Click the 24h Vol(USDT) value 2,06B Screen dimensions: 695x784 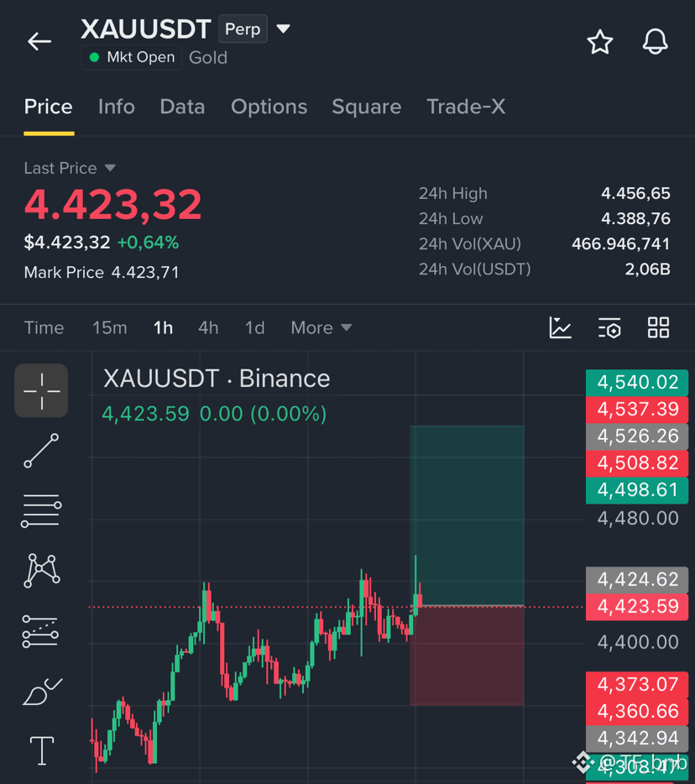pos(647,269)
